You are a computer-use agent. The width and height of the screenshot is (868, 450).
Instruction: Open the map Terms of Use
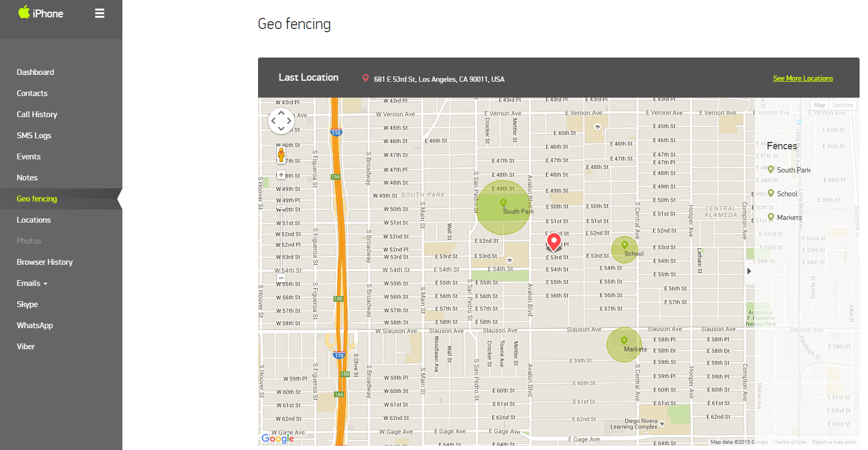pyautogui.click(x=790, y=442)
